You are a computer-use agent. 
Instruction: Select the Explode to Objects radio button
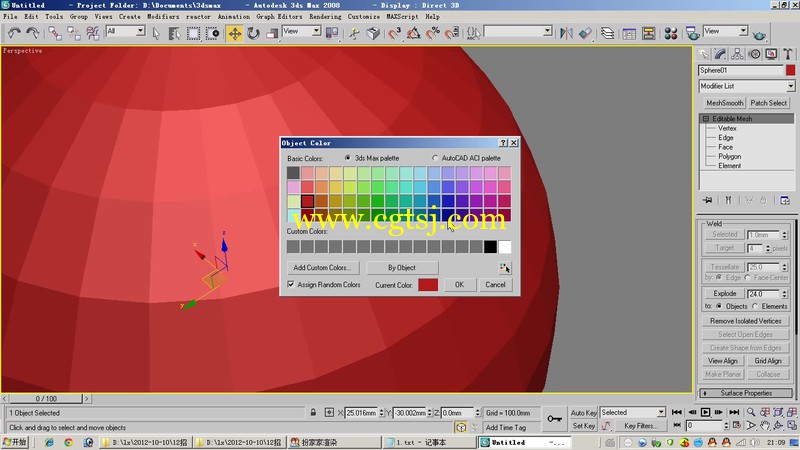[719, 306]
